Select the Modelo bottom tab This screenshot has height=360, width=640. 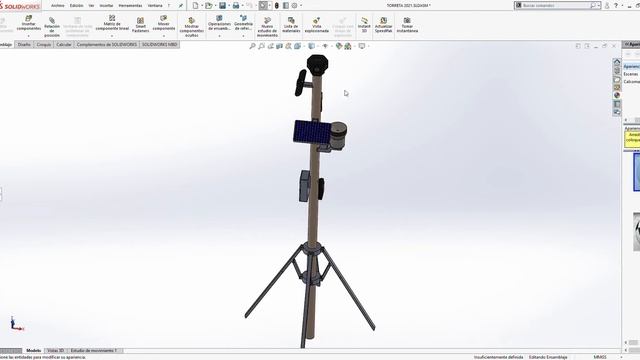pyautogui.click(x=33, y=351)
